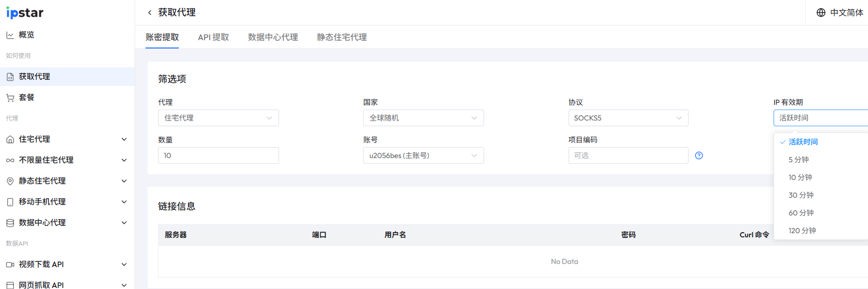The image size is (868, 289).
Task: Switch to the 数据中心代理 tab
Action: pyautogui.click(x=273, y=37)
